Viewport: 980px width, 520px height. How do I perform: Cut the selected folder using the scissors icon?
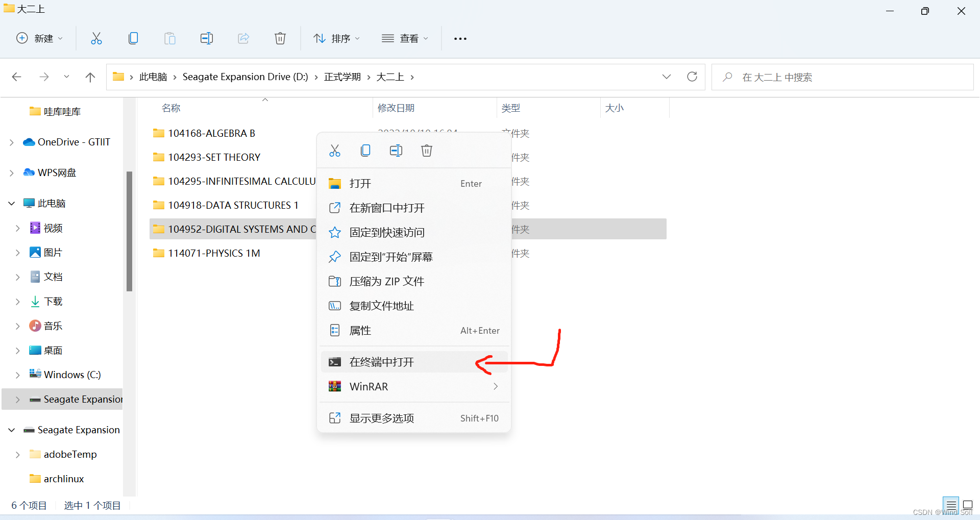point(96,38)
